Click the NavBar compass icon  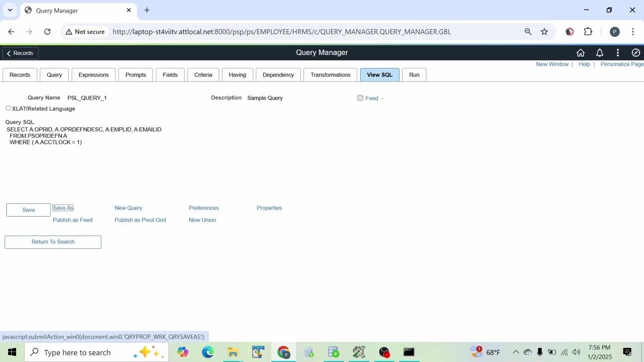click(x=635, y=53)
